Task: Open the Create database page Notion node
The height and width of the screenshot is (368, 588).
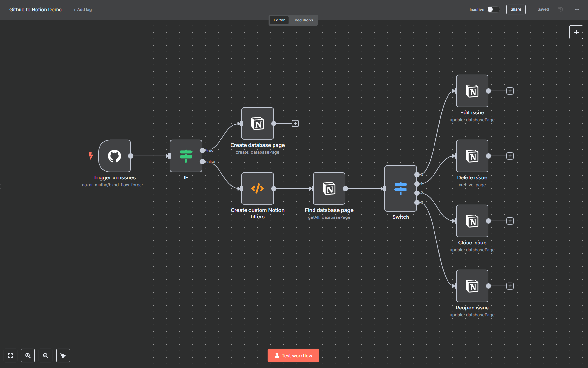Action: (257, 124)
